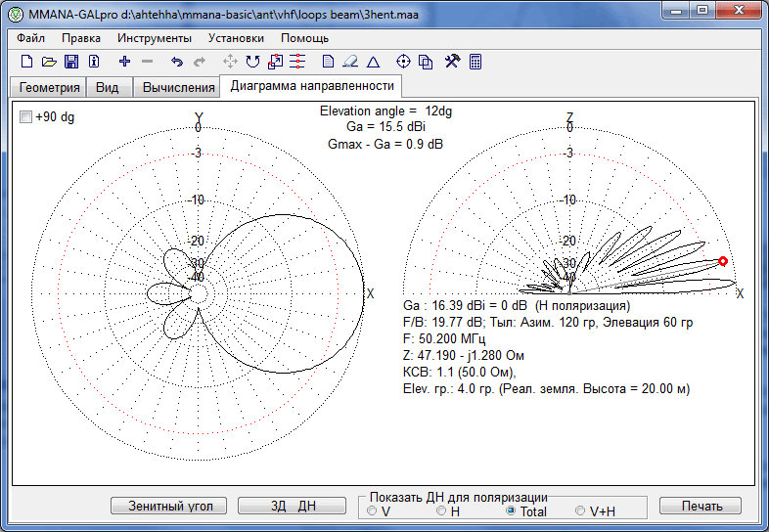Click the Печать button
Image resolution: width=769 pixels, height=532 pixels.
click(701, 506)
